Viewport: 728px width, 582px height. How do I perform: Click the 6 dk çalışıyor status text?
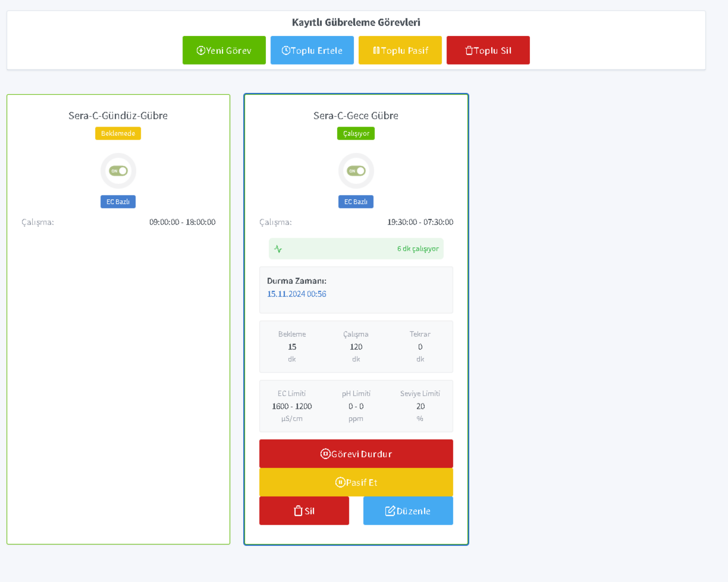pyautogui.click(x=418, y=249)
